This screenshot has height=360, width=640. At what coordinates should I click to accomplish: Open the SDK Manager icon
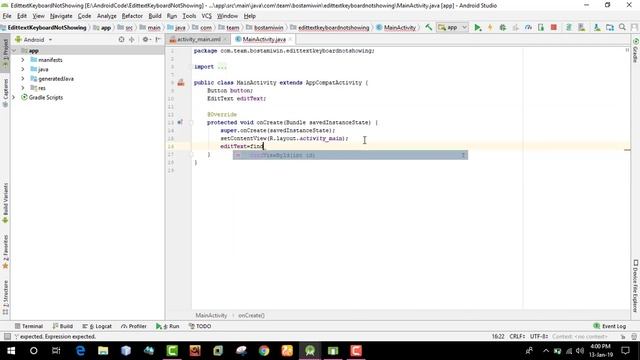[597, 27]
